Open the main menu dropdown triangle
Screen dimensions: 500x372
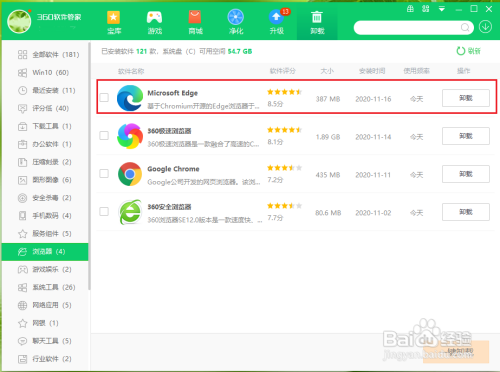tap(442, 9)
